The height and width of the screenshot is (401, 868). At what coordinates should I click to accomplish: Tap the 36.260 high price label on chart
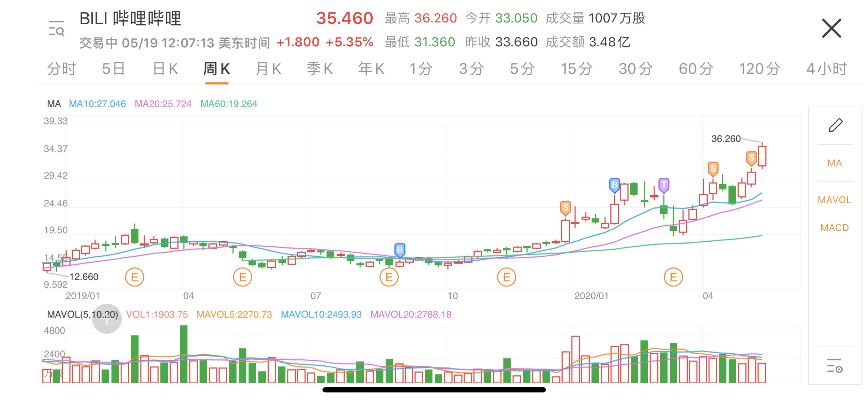point(726,139)
